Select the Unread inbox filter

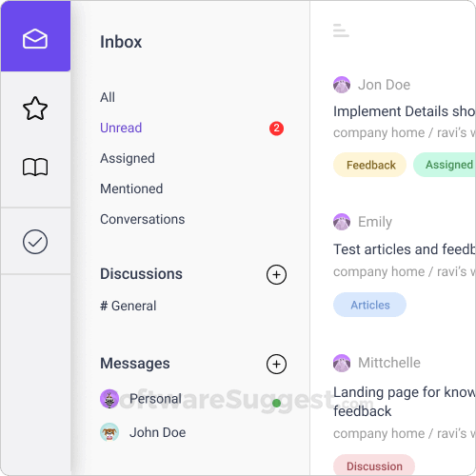pos(121,128)
